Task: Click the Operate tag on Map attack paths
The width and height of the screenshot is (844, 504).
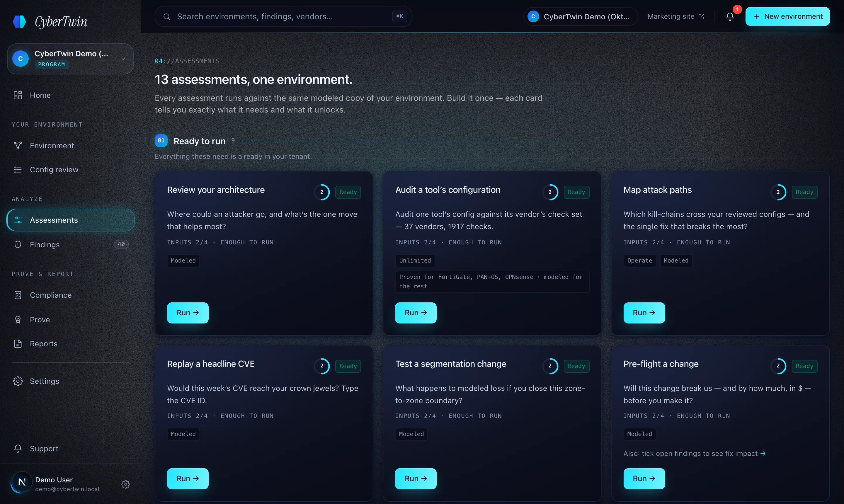Action: pos(639,260)
